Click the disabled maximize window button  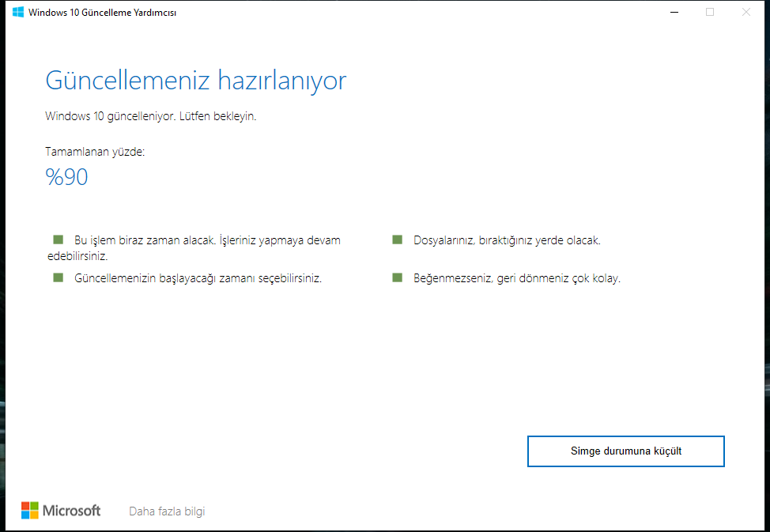tap(710, 13)
